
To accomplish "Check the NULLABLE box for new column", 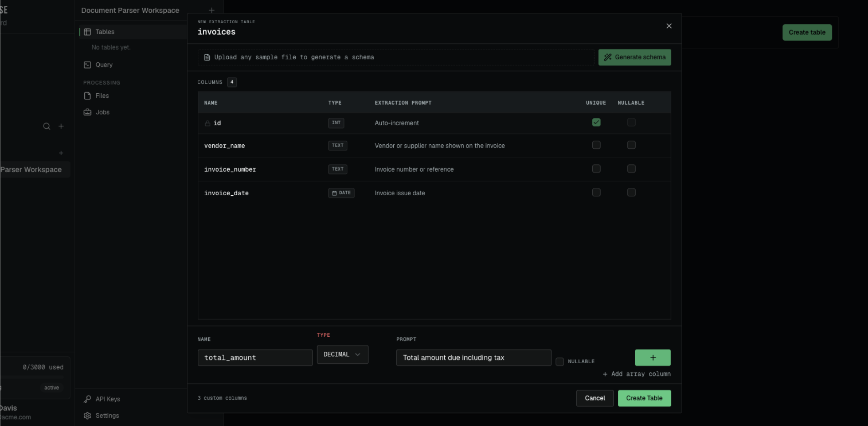I will coord(560,362).
